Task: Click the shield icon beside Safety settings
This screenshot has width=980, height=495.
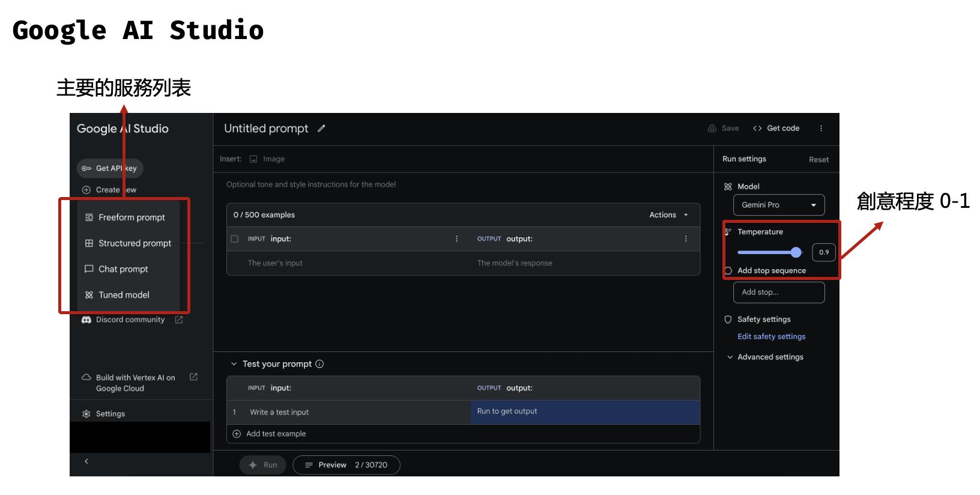Action: (x=728, y=320)
